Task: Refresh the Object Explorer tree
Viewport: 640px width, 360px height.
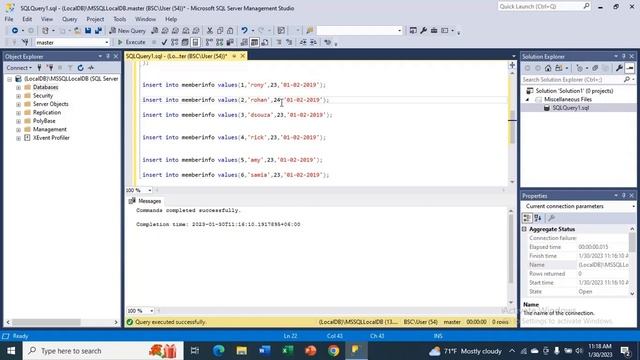Action: (x=80, y=68)
